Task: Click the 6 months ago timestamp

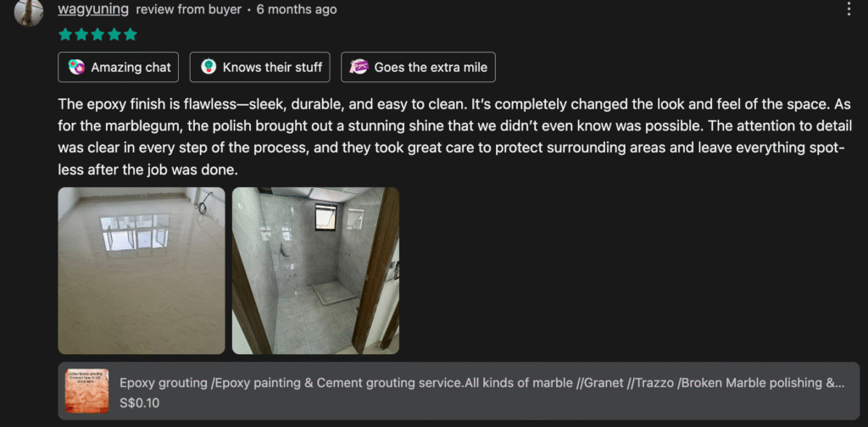Action: coord(297,9)
